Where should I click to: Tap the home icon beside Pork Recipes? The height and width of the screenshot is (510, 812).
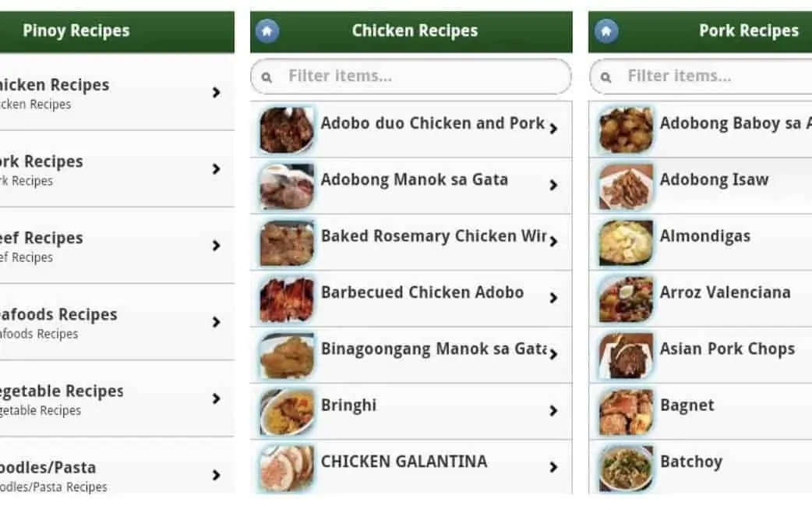click(x=606, y=31)
